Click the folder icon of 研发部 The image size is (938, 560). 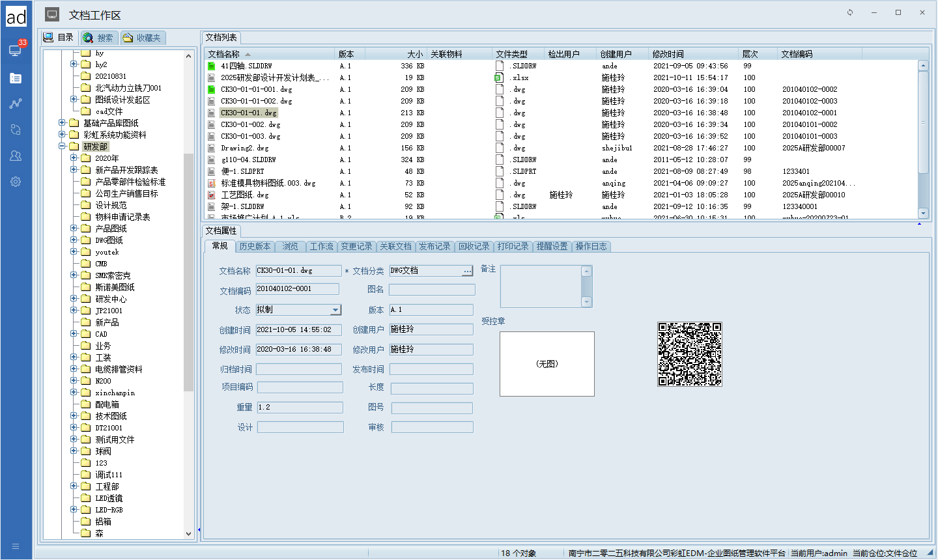coord(74,147)
